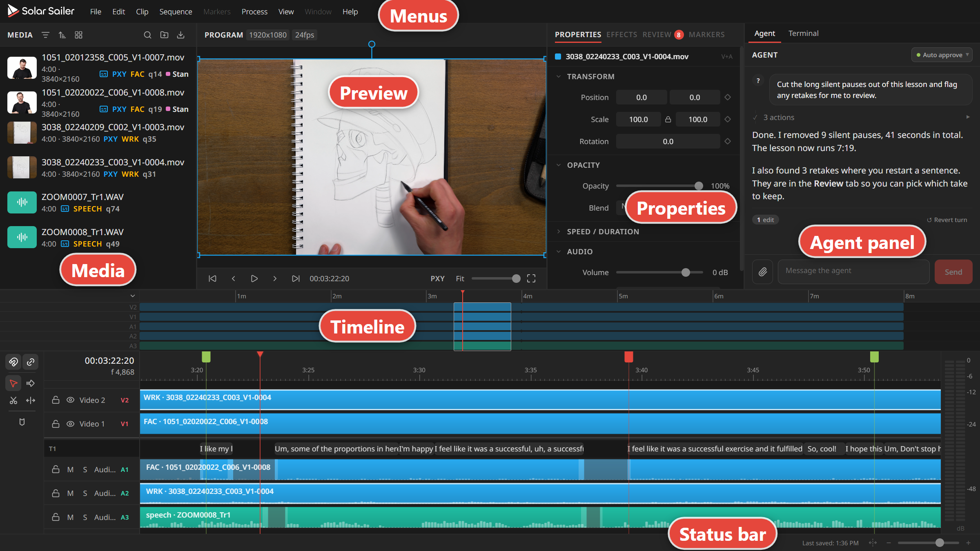Viewport: 980px width, 551px height.
Task: Click the 1920x1080 resolution badge
Action: 268,35
